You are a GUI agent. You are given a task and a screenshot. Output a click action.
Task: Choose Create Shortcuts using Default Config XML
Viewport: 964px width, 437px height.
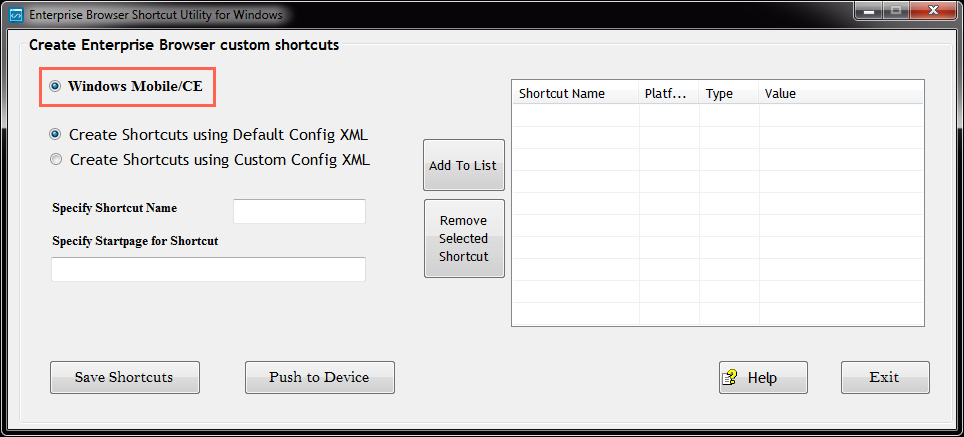click(x=56, y=134)
